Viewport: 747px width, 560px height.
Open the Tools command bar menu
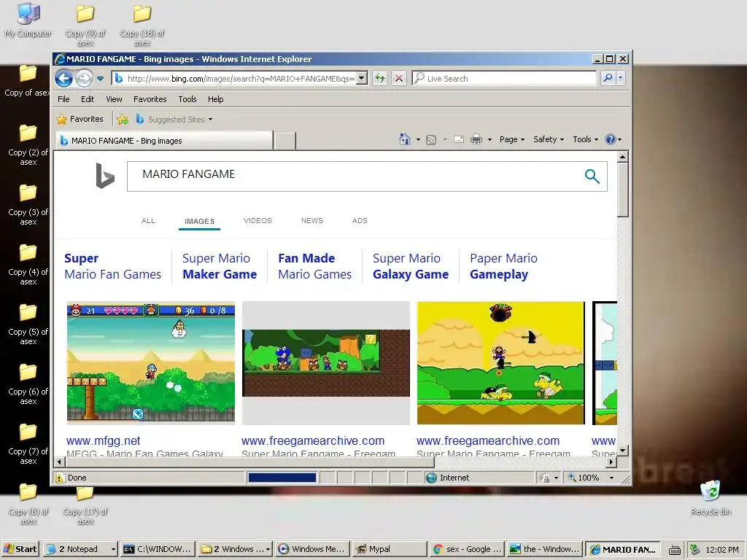tap(586, 139)
